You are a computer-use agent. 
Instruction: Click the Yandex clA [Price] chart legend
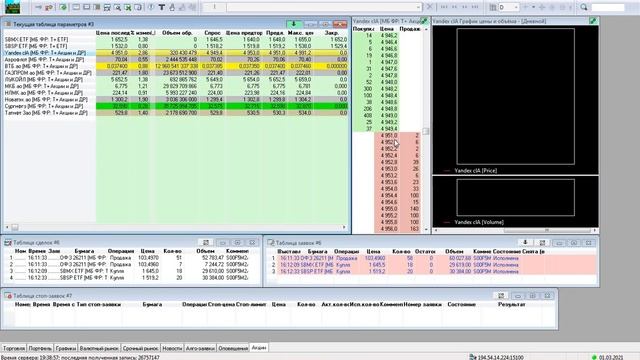point(476,171)
